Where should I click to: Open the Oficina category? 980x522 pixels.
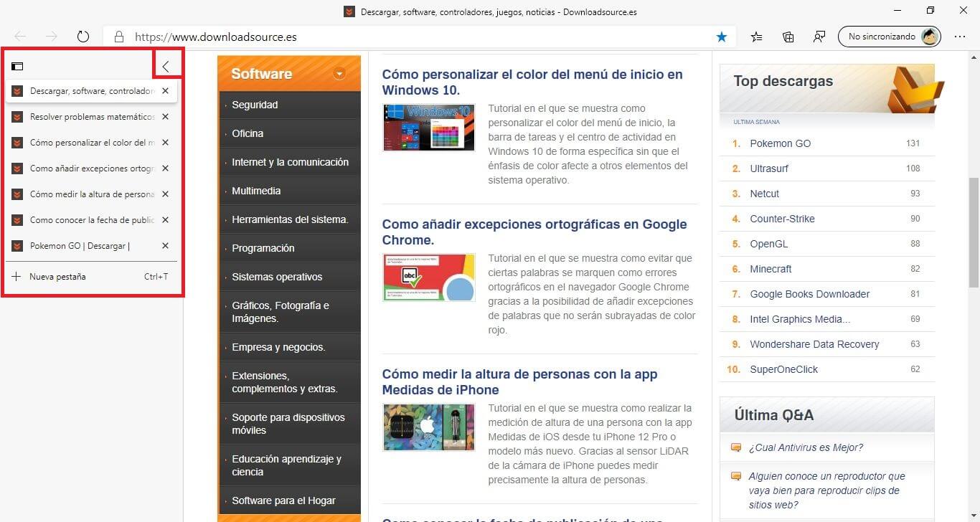pos(289,133)
